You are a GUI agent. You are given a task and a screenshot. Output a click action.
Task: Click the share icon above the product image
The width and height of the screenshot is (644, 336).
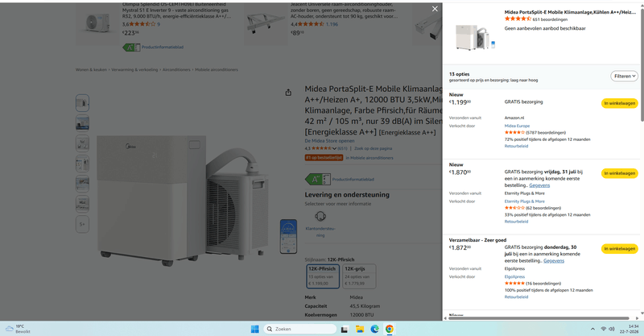(x=288, y=93)
